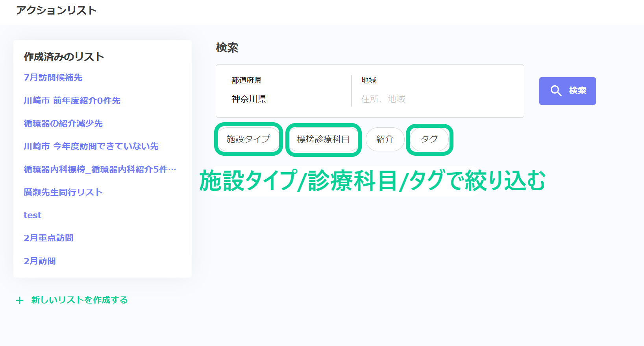Viewport: 644px width, 346px height.
Task: Open the 循環器内科標榜_循環器内科紹介5件 list
Action: (x=100, y=169)
